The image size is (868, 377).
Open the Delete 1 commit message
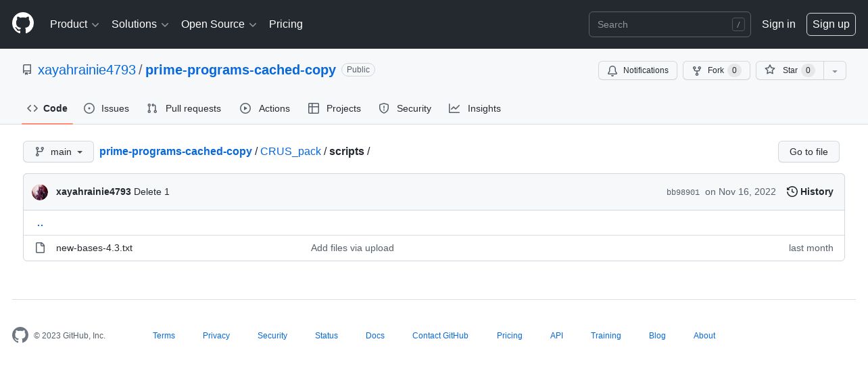click(x=152, y=192)
